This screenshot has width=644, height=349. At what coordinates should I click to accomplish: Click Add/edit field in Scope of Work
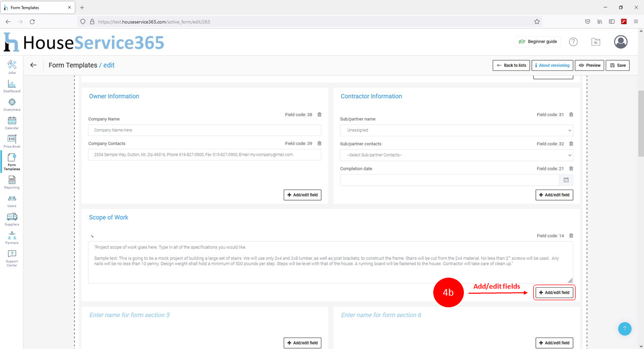pyautogui.click(x=554, y=293)
